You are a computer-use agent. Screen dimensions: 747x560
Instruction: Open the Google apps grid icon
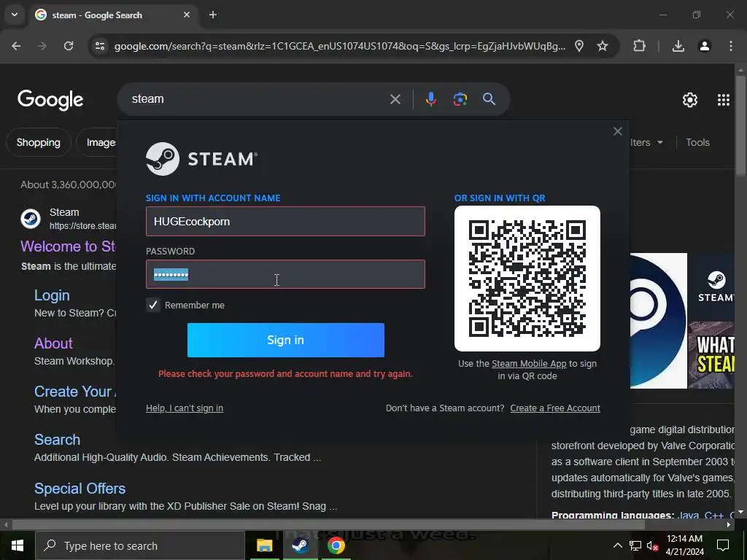[x=723, y=99]
